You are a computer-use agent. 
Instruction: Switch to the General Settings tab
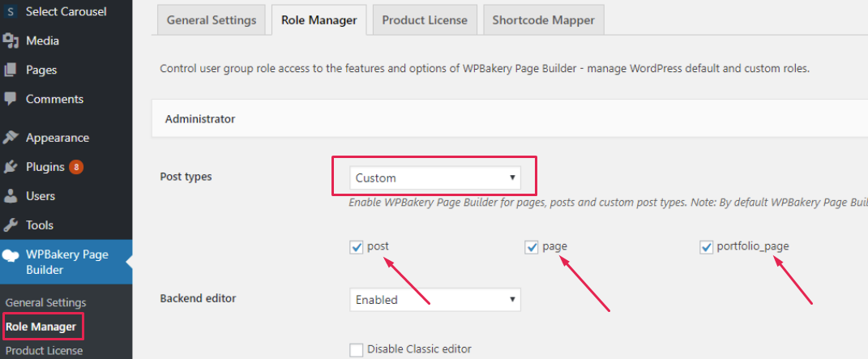(211, 20)
